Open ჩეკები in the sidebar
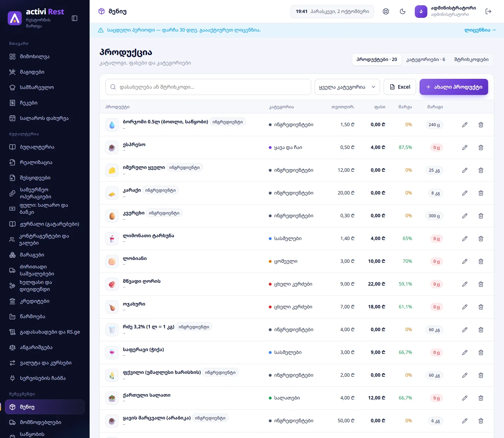Screen dimensions: 504x438 coord(45,103)
